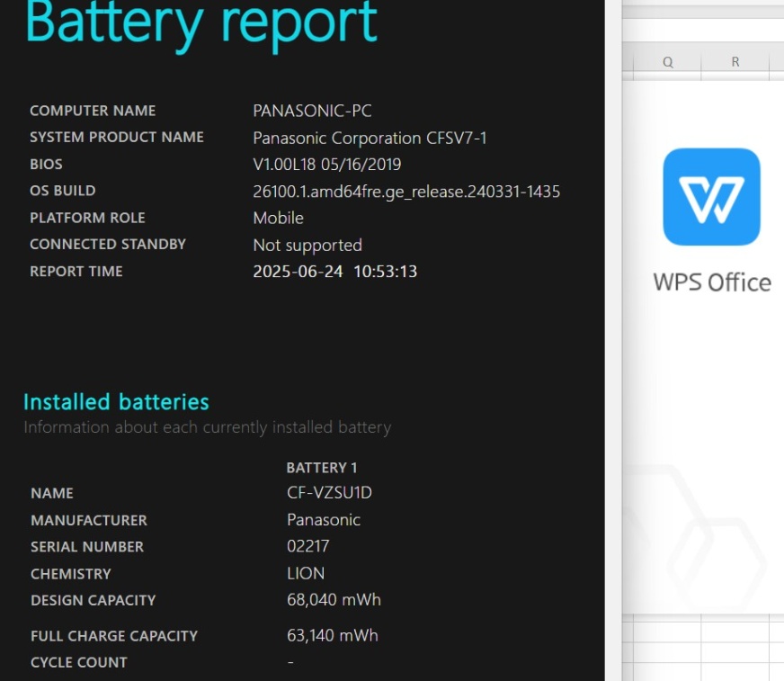Click 'Information about each currently installed battery' subtitle
Screen dimensions: 784x681
207,427
